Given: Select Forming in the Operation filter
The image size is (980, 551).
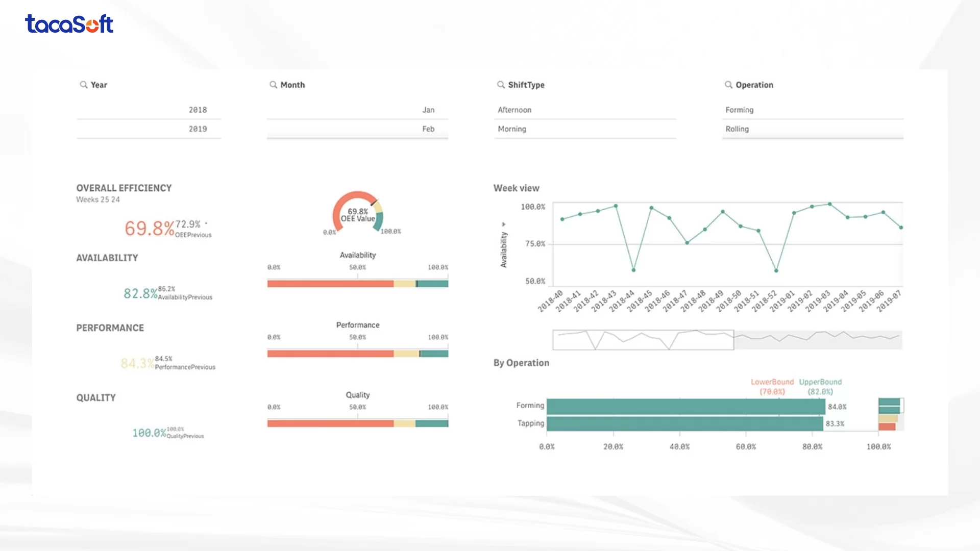Looking at the screenshot, I should (740, 110).
